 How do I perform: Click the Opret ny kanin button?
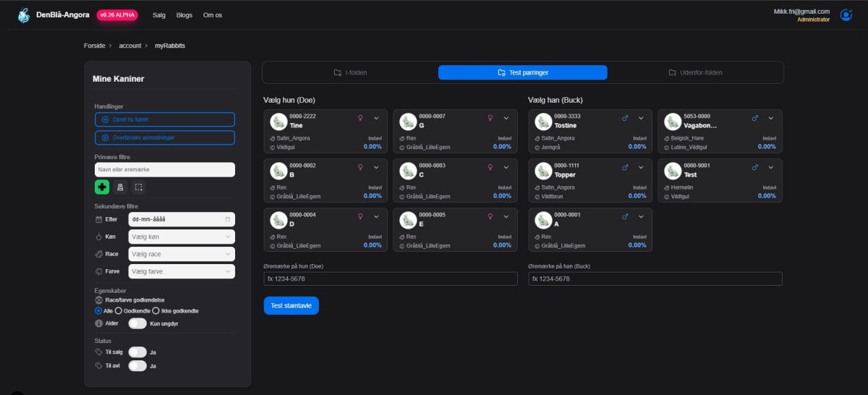point(165,119)
